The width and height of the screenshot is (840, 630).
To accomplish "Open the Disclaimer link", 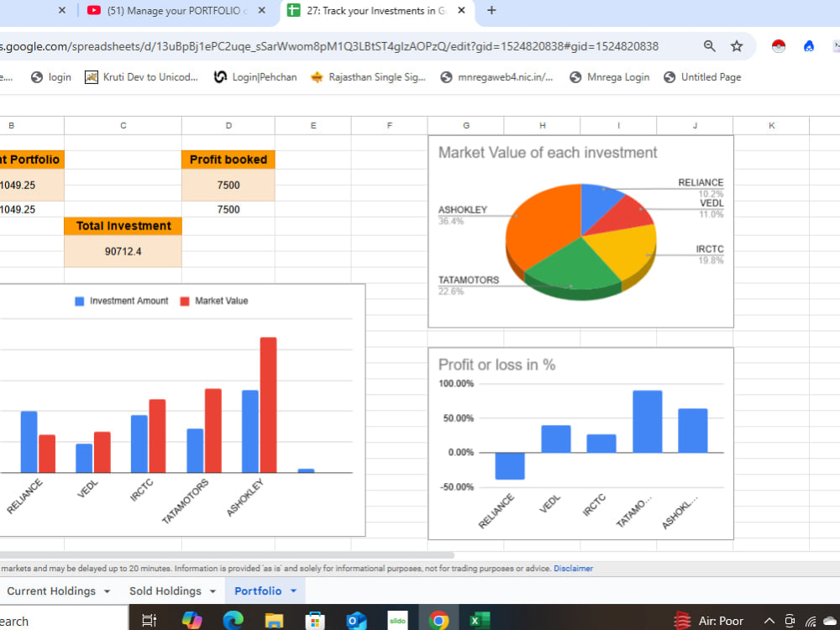I will [x=573, y=569].
